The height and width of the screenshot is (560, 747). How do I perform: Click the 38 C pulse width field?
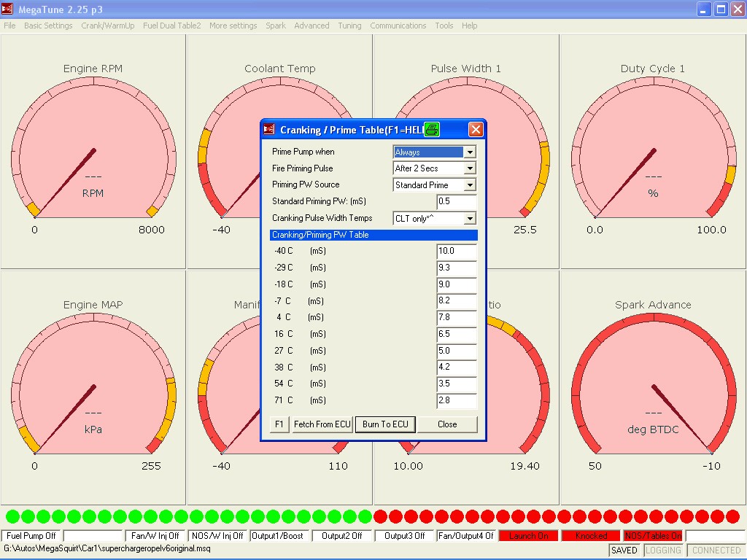457,367
